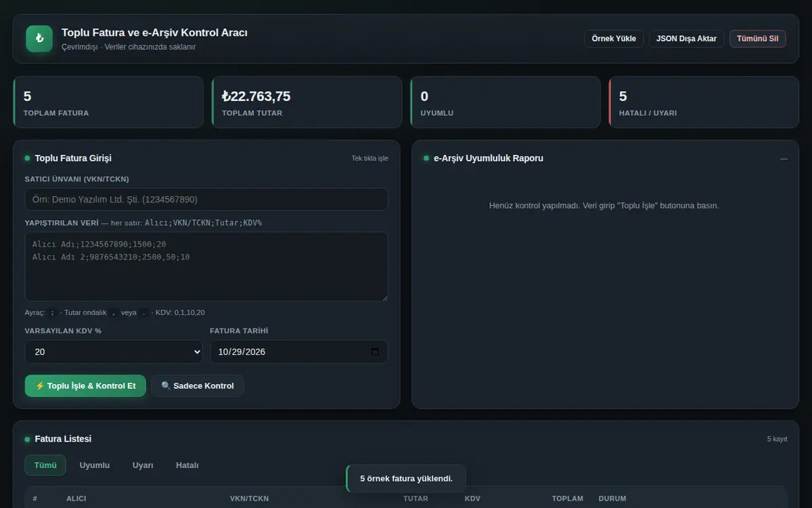
Task: Click the Toplu Fatura Girişi heading
Action: point(73,158)
